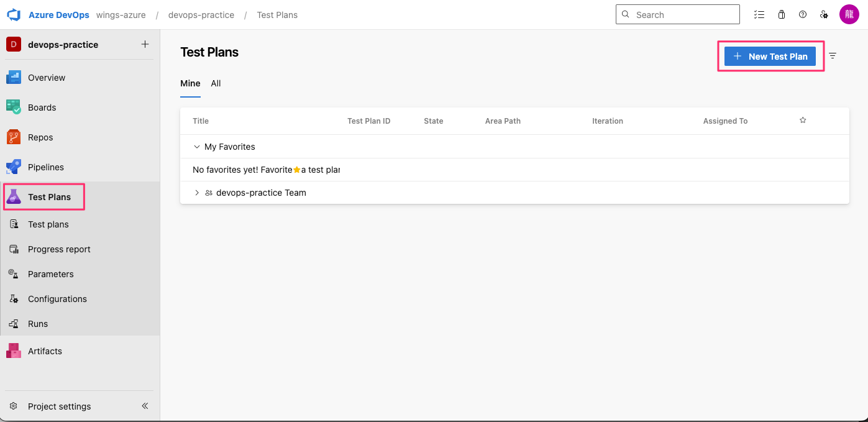Expand the devops-practice Team group

coord(197,193)
